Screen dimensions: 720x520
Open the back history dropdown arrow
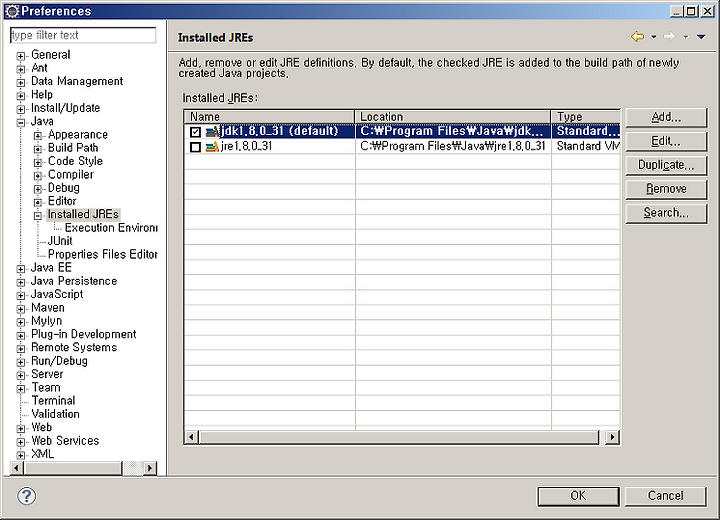click(x=653, y=37)
